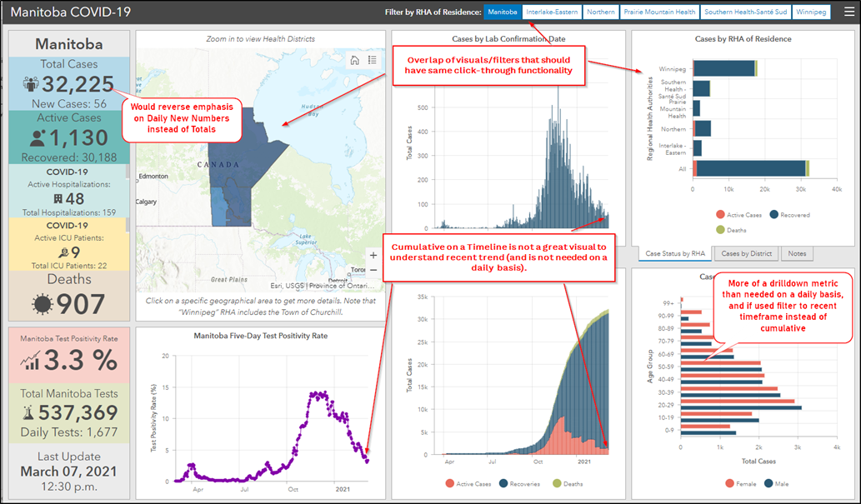The width and height of the screenshot is (861, 504).
Task: Zoom out with the map minus button
Action: 373,270
